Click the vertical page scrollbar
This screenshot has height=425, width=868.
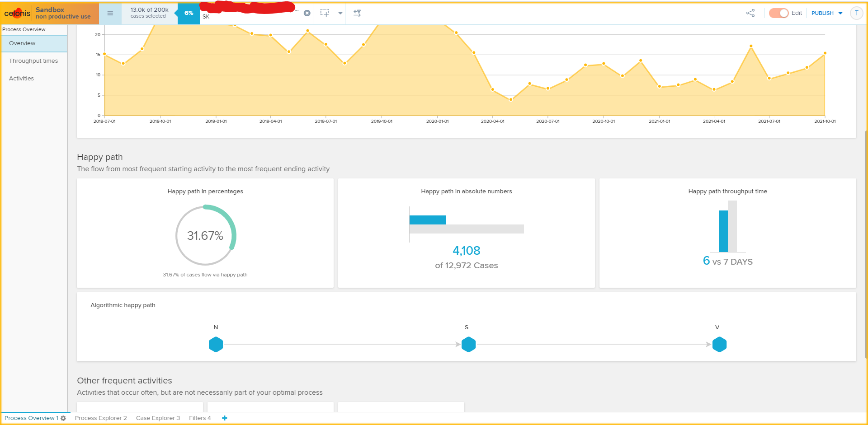[866, 244]
